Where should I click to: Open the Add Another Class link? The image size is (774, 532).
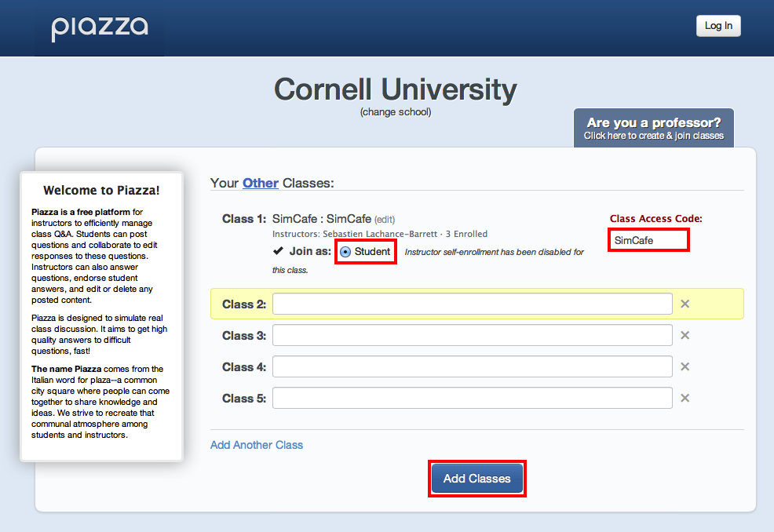(x=257, y=445)
